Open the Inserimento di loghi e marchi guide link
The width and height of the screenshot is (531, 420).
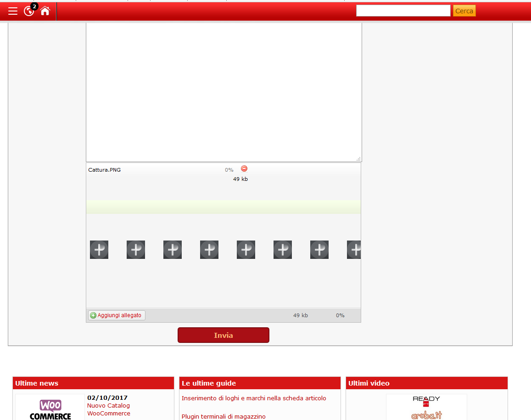[254, 398]
